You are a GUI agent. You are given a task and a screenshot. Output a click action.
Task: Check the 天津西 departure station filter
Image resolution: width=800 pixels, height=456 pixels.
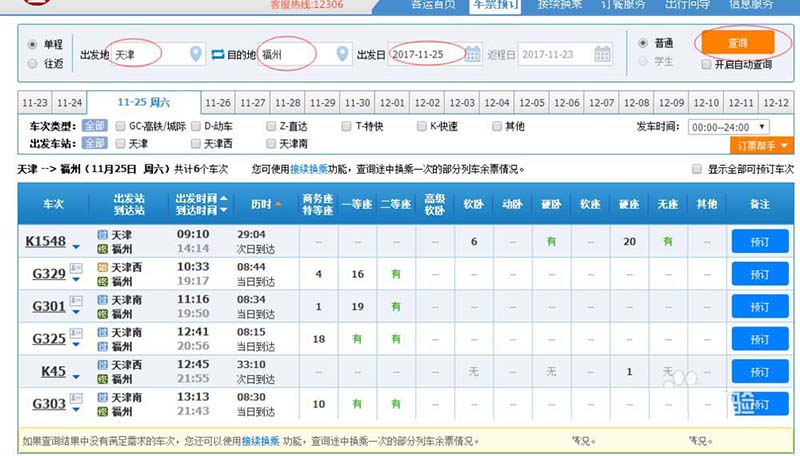click(x=196, y=144)
